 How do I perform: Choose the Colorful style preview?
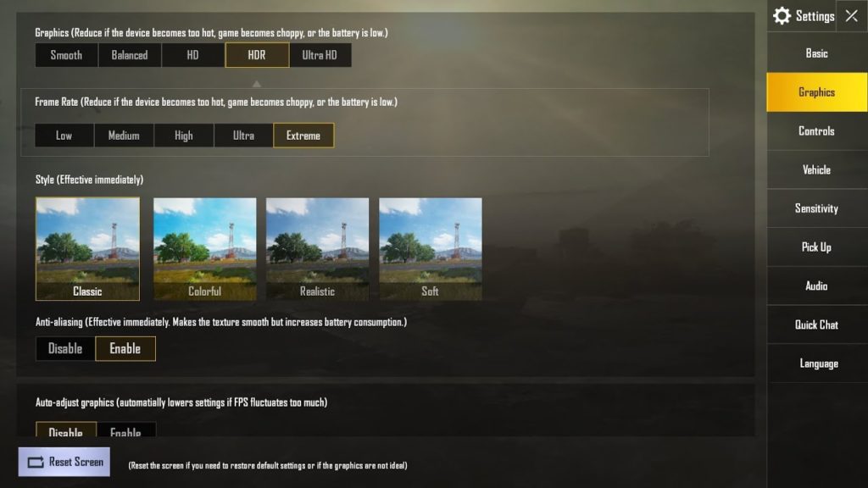[205, 249]
